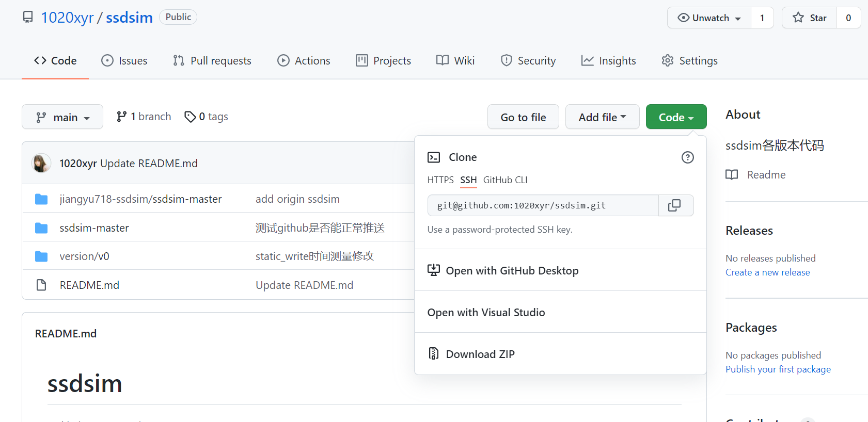The width and height of the screenshot is (868, 422).
Task: Open the clone help question mark icon
Action: pyautogui.click(x=687, y=157)
